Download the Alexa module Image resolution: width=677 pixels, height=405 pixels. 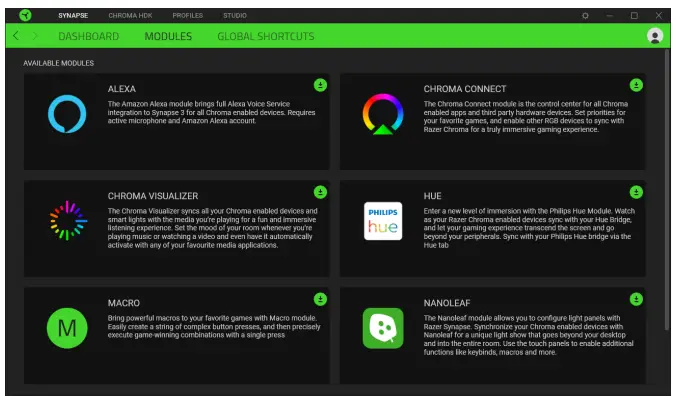coord(320,85)
